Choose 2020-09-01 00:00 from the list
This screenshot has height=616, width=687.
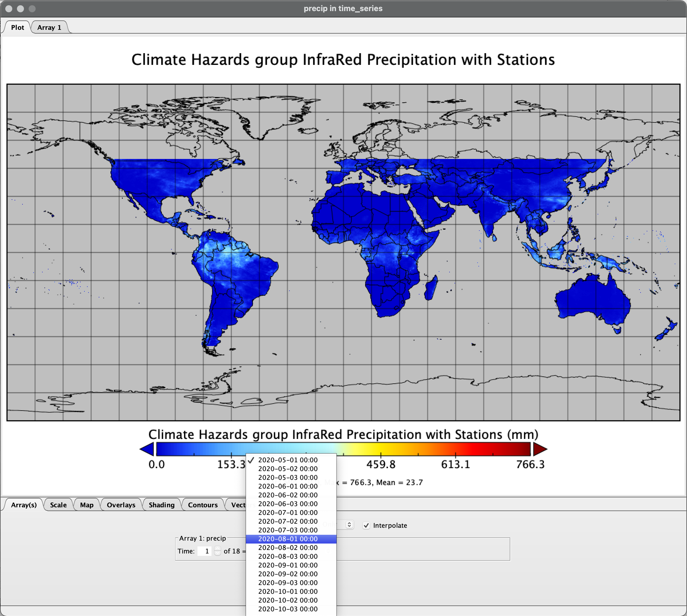(287, 565)
